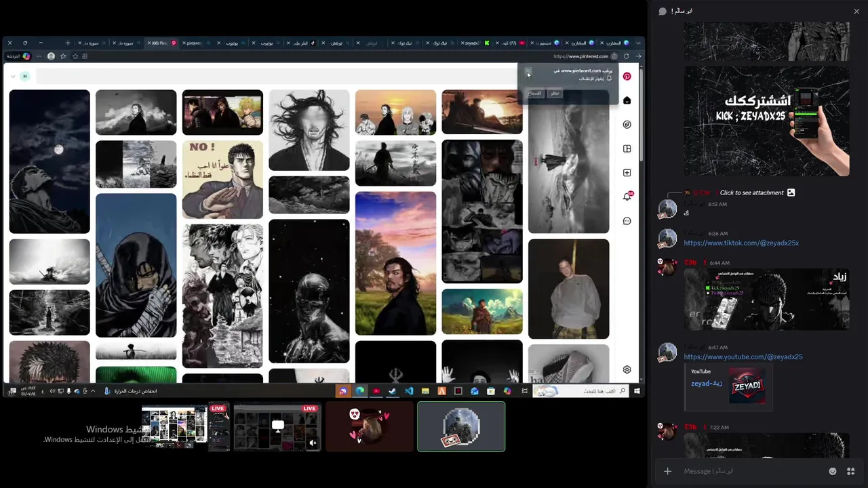Open the Pinterest Explore compass icon
Viewport: 868px width, 488px height.
coord(627,125)
